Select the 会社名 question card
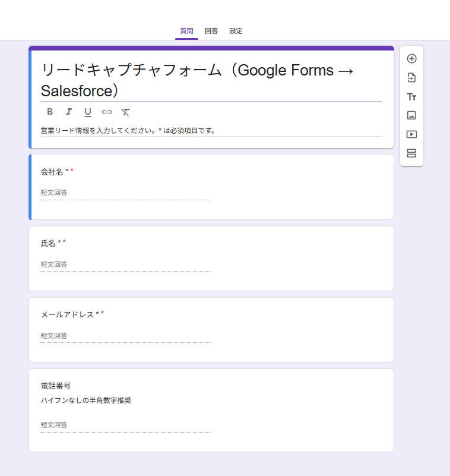The height and width of the screenshot is (476, 450). click(x=211, y=187)
